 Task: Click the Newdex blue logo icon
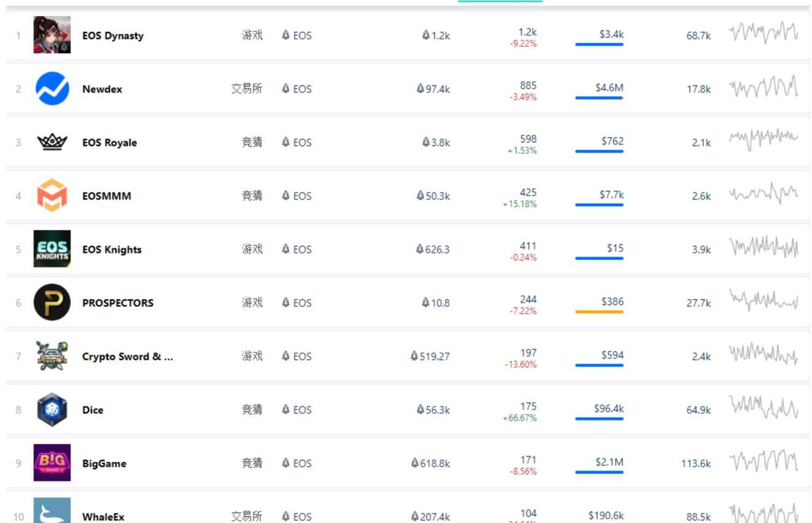click(x=52, y=88)
